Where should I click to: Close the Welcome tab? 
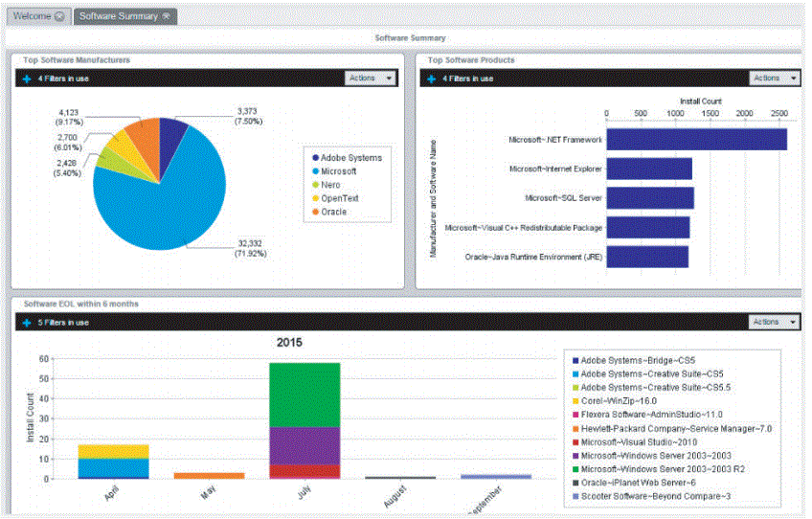click(x=60, y=16)
